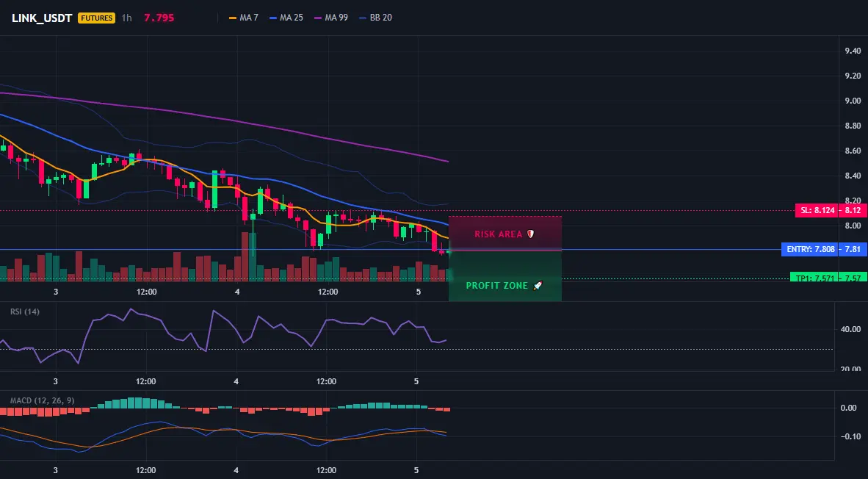This screenshot has height=479, width=868.
Task: Click the shield icon in Risk Area
Action: (x=530, y=234)
